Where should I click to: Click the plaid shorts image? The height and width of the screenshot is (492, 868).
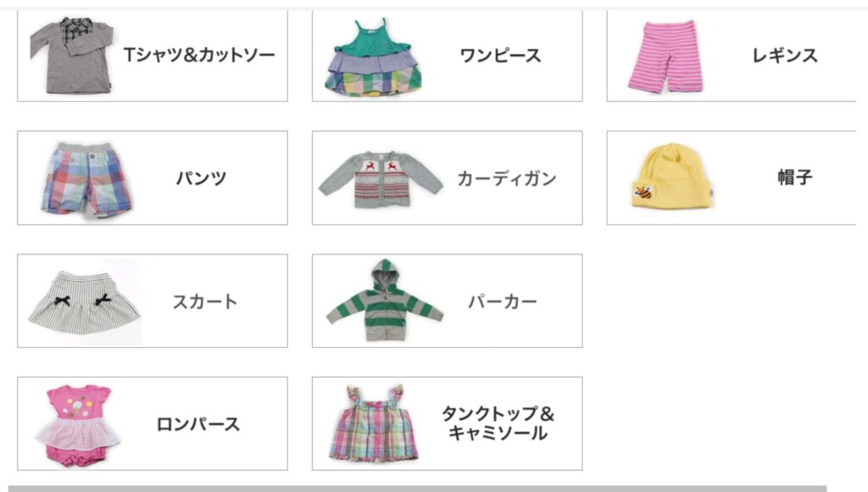pyautogui.click(x=86, y=179)
